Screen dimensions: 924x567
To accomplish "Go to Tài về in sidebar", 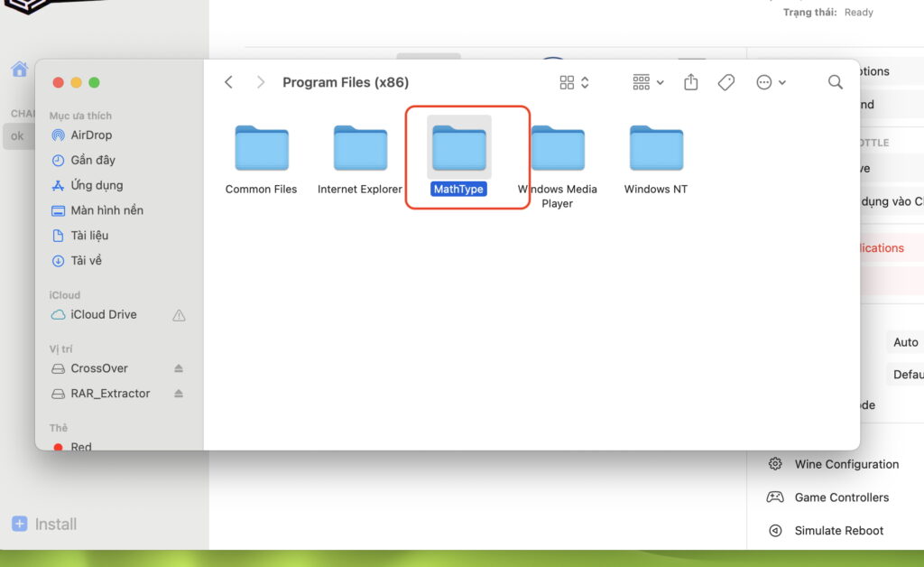I will 87,261.
